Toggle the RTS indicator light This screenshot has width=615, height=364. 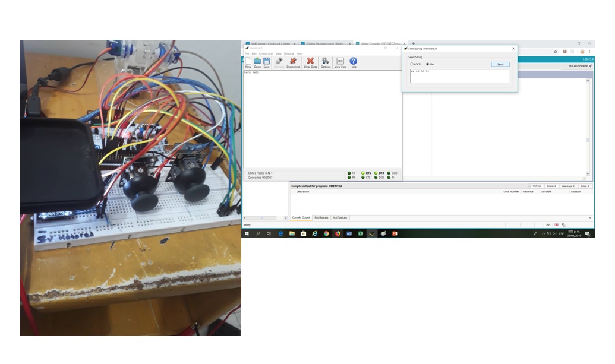[x=363, y=173]
